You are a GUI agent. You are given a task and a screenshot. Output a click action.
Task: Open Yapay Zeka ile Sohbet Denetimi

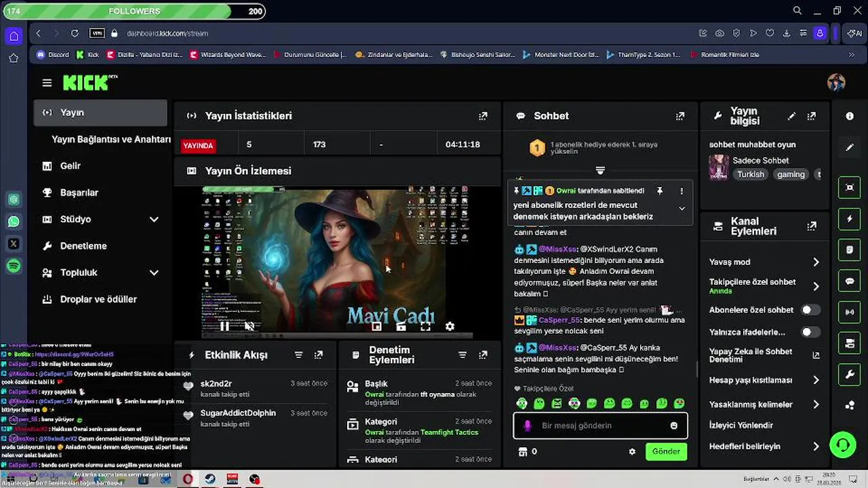765,355
